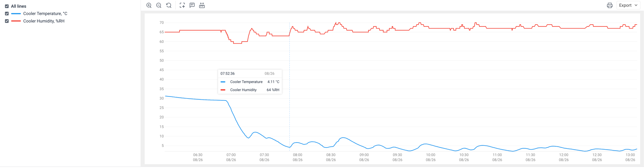Click the red Cooler Humidity legend swatch
Image resolution: width=644 pixels, height=168 pixels.
click(16, 21)
